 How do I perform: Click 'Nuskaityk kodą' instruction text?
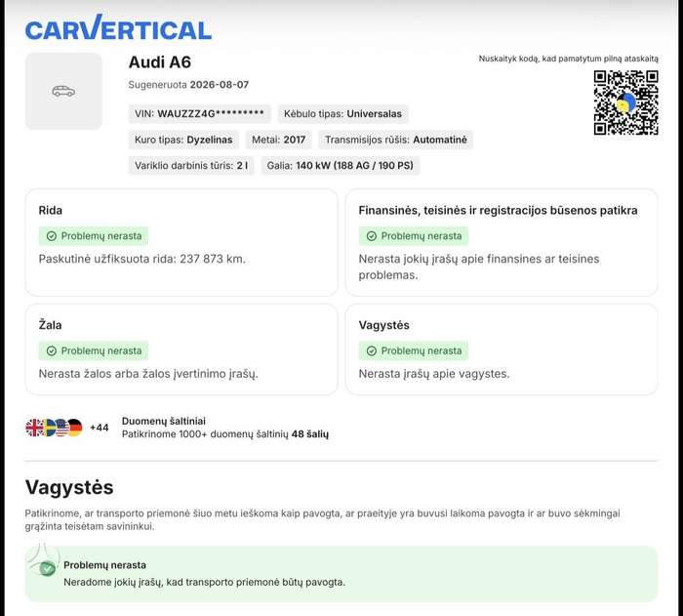tap(569, 59)
